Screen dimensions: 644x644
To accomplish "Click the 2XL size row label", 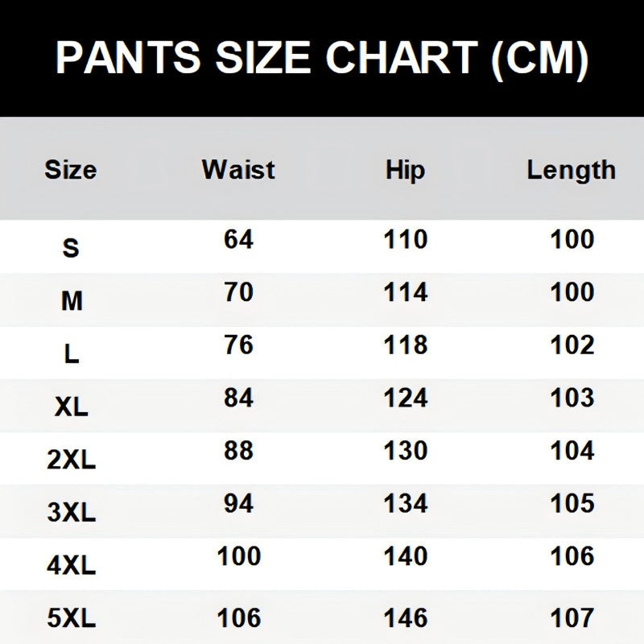I will click(71, 460).
